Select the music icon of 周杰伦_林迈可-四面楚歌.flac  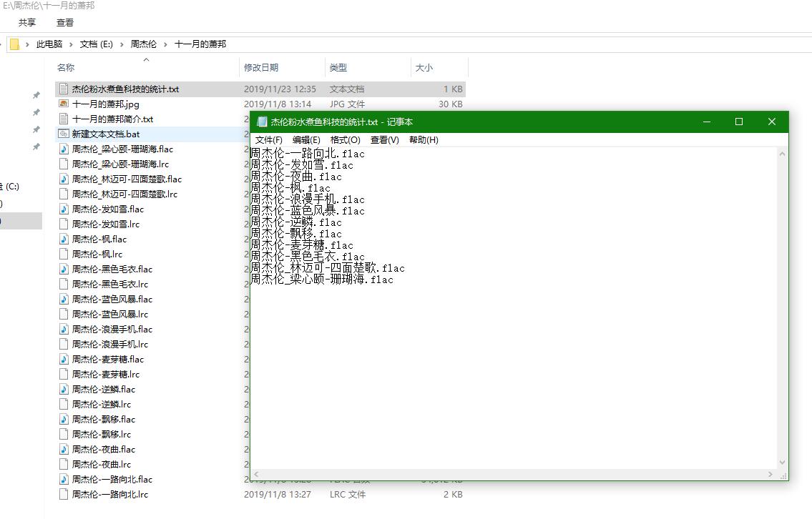coord(64,179)
